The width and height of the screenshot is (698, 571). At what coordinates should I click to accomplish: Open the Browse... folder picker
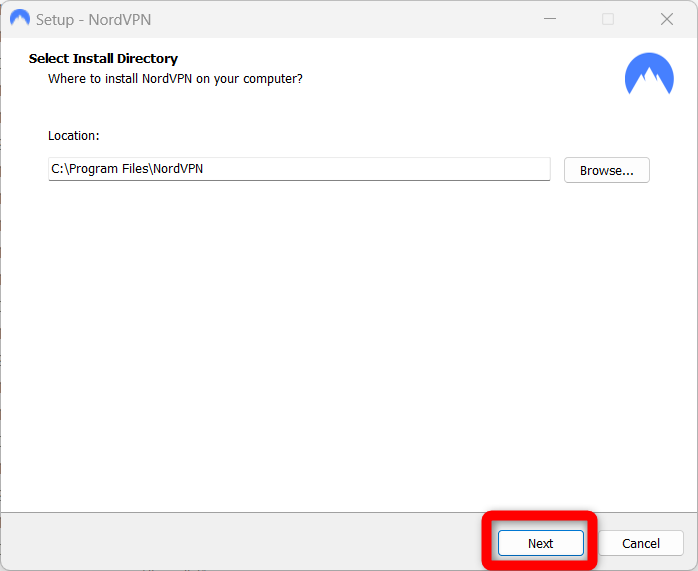[606, 170]
